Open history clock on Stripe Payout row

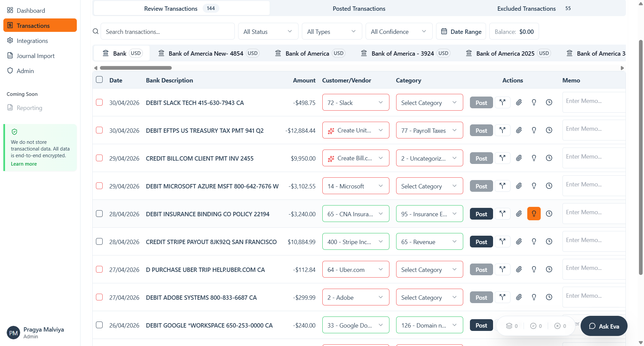pos(549,242)
